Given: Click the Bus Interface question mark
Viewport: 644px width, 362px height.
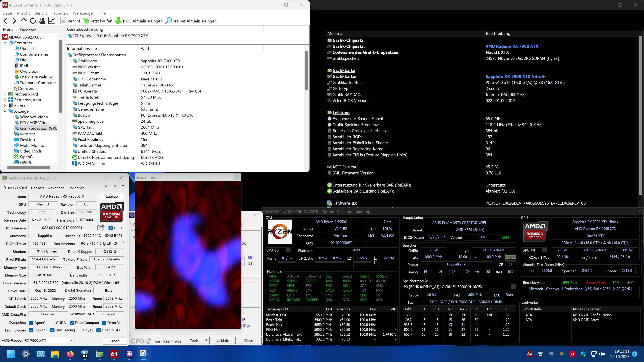Looking at the screenshot, I should (123, 243).
